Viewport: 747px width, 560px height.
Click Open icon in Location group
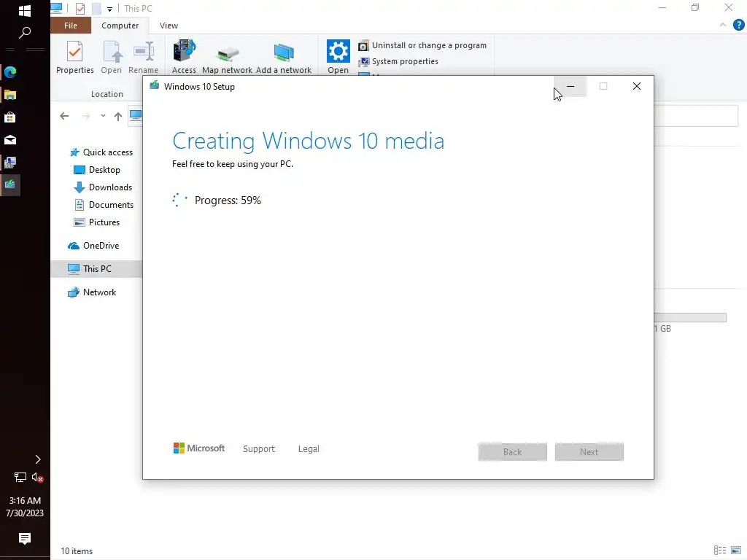click(x=111, y=57)
